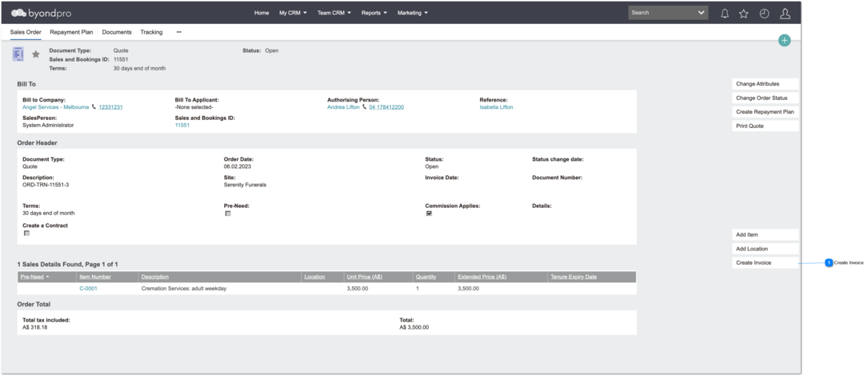Click the sales order document icon

[18, 54]
